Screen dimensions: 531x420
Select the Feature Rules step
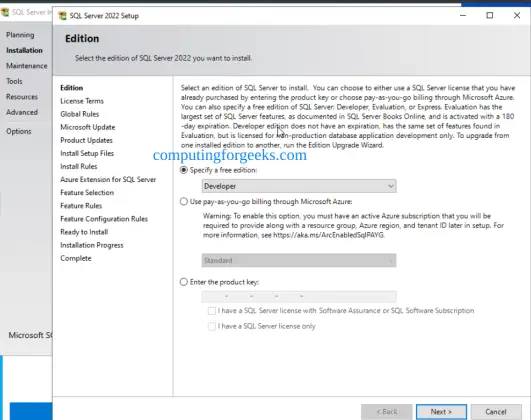(81, 206)
